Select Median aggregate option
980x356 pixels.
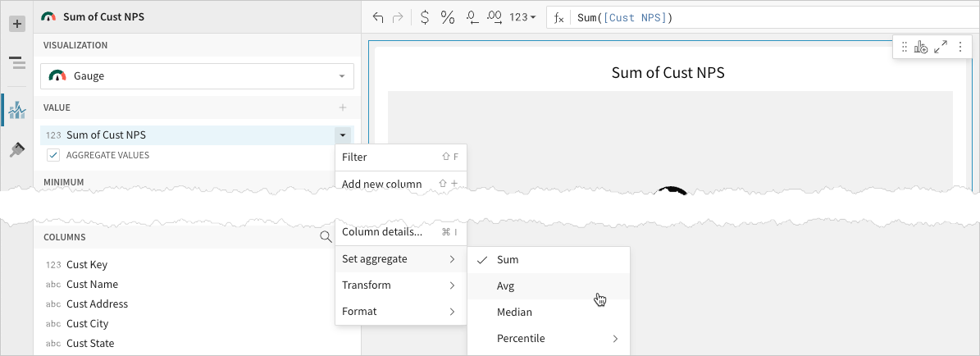(x=514, y=313)
